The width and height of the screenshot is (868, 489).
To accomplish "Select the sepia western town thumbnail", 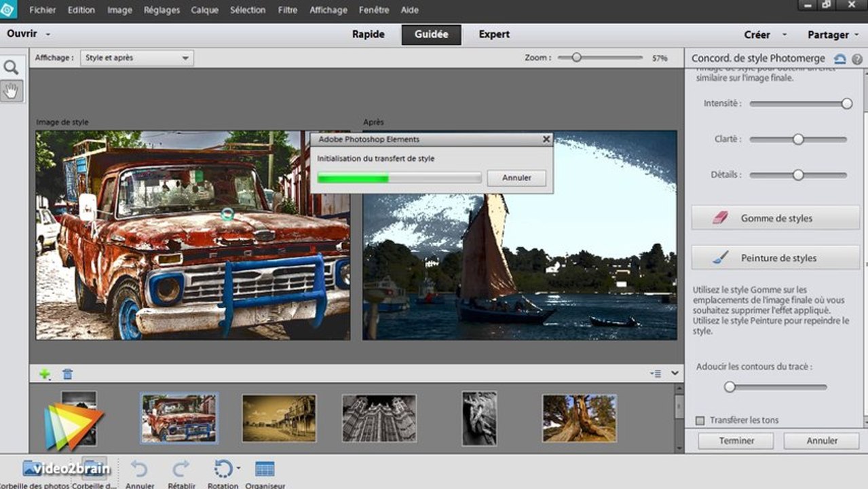I will pyautogui.click(x=279, y=418).
